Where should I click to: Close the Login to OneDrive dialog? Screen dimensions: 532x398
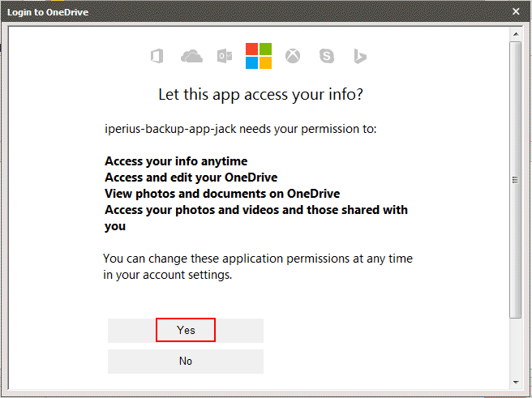[x=516, y=11]
